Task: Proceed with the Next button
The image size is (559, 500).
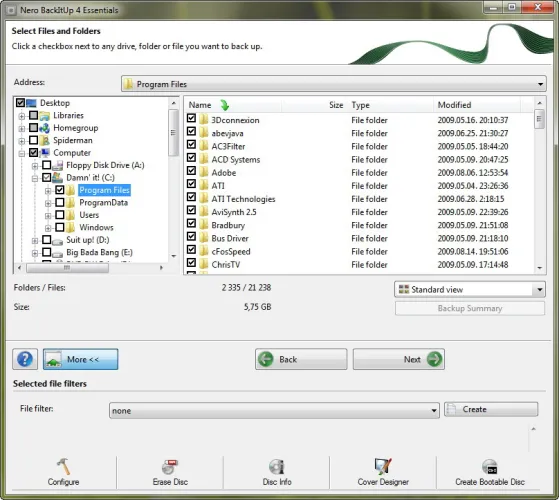Action: (x=399, y=359)
